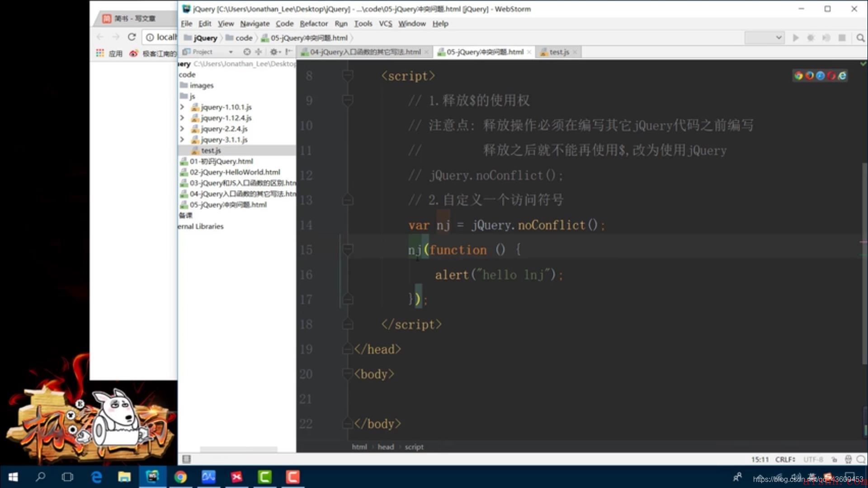Switch to test.js editor tab

[x=559, y=52]
